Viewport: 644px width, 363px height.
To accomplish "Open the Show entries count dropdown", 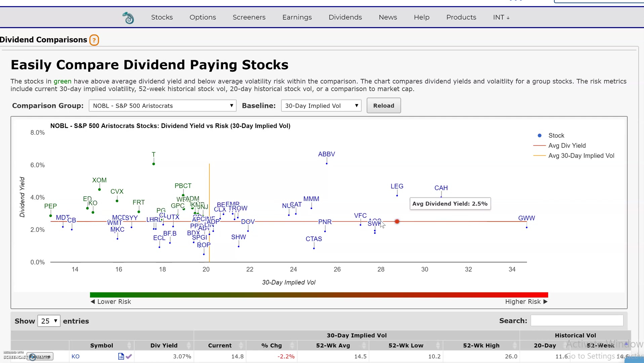I will point(49,321).
